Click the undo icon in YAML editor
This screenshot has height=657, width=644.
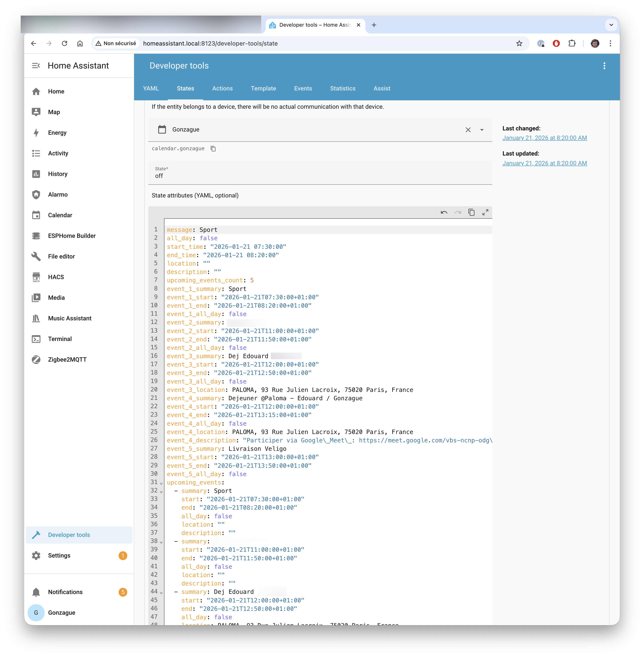pyautogui.click(x=444, y=212)
